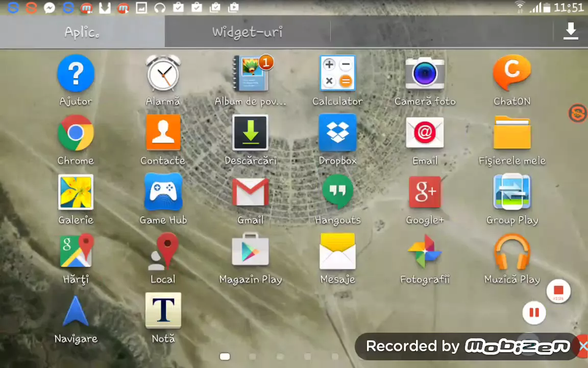Image resolution: width=588 pixels, height=368 pixels.
Task: Tap the 11:51 clock in status bar
Action: (569, 8)
